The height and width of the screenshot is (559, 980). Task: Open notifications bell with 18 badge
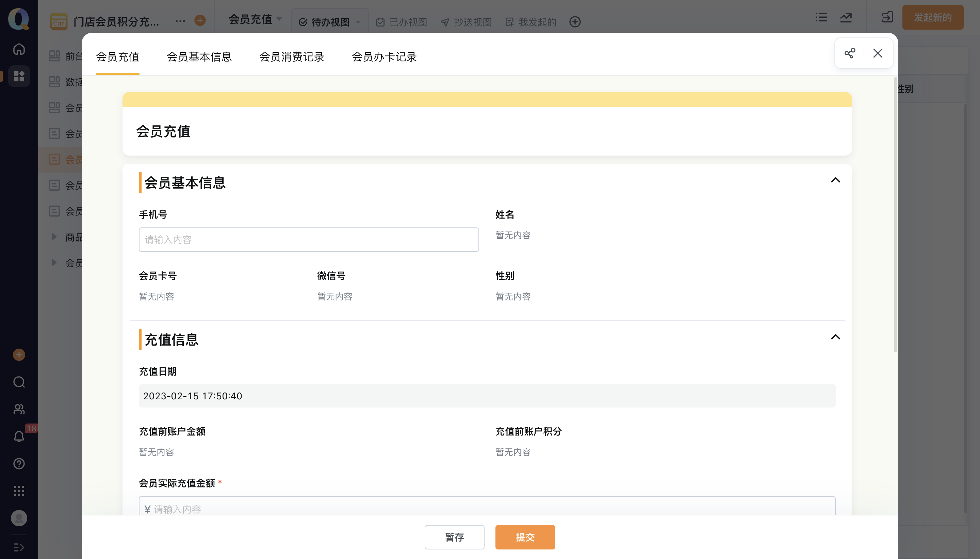point(19,436)
